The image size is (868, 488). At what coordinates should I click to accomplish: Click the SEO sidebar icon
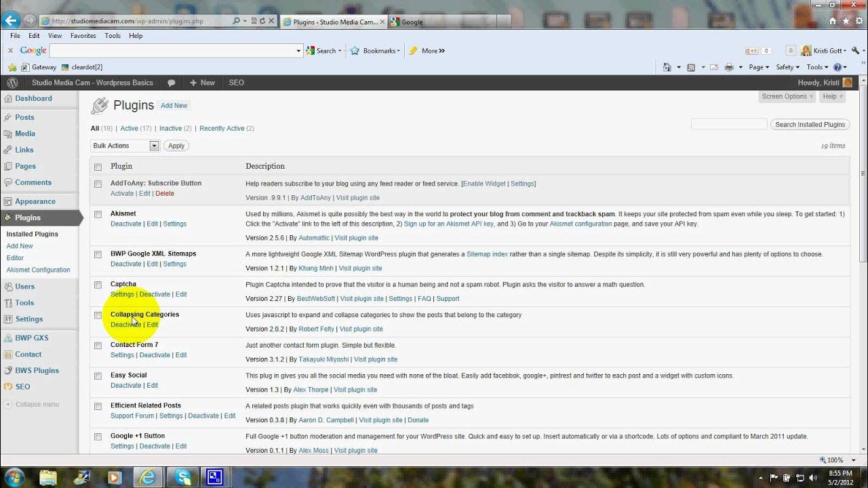pyautogui.click(x=8, y=387)
